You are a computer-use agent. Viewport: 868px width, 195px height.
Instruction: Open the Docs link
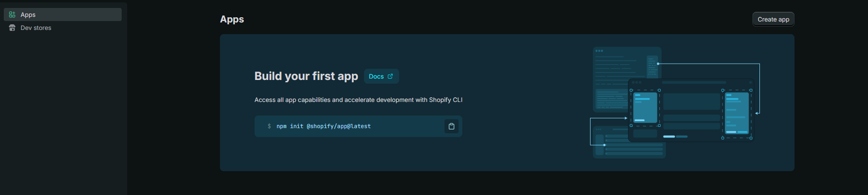click(x=381, y=76)
